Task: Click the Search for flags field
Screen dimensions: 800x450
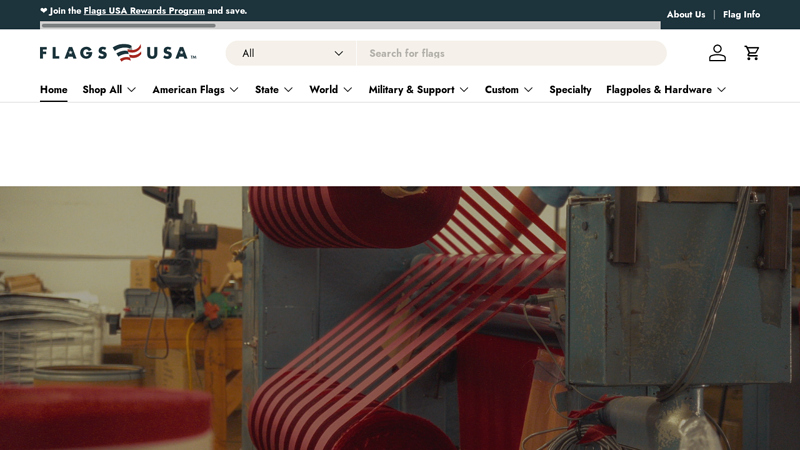Action: [x=510, y=53]
